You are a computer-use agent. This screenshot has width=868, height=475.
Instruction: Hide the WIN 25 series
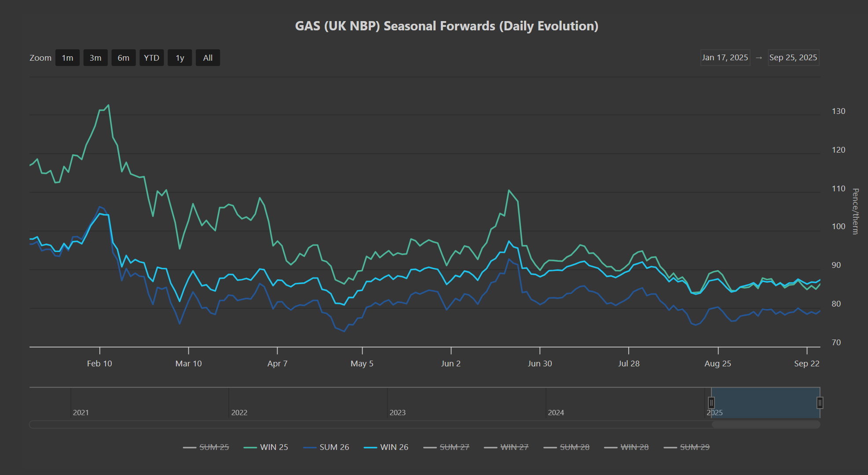(274, 447)
